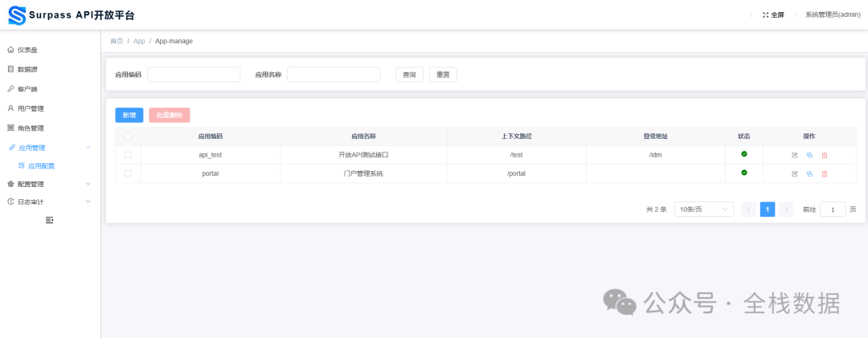Toggle the select-all checkbox in table header

(x=128, y=136)
